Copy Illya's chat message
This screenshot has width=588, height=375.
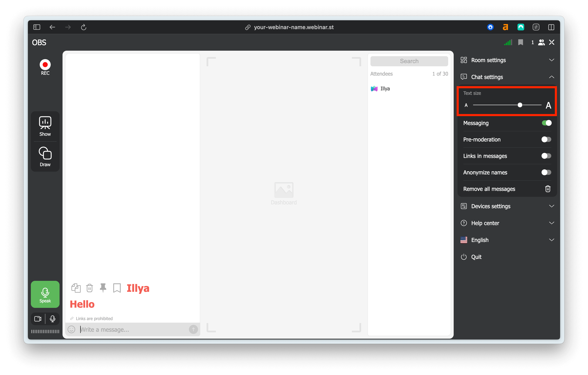[x=76, y=288]
